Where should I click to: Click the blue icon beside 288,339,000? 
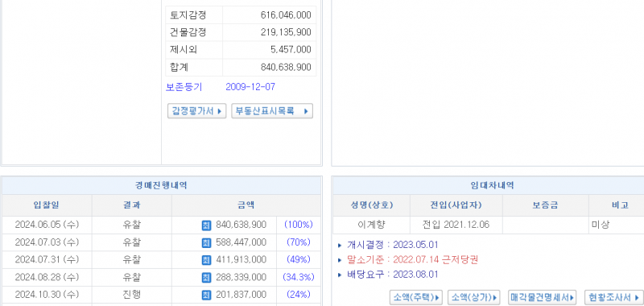pos(206,278)
